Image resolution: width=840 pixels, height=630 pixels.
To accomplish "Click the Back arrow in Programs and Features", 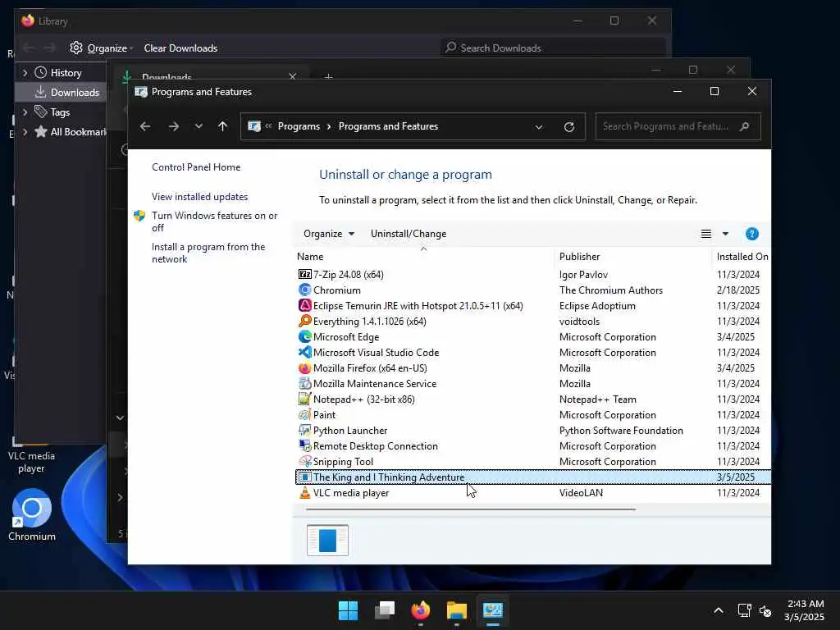I will pos(145,126).
